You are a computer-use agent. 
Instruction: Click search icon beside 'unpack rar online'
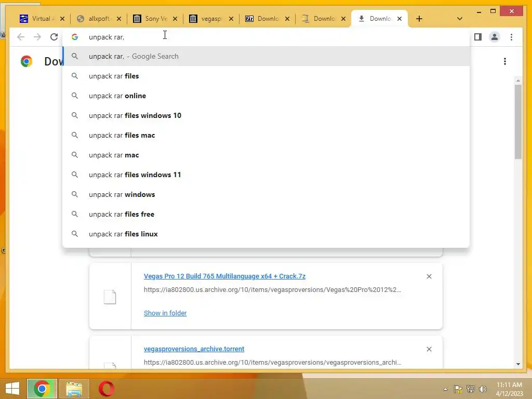[x=75, y=96]
